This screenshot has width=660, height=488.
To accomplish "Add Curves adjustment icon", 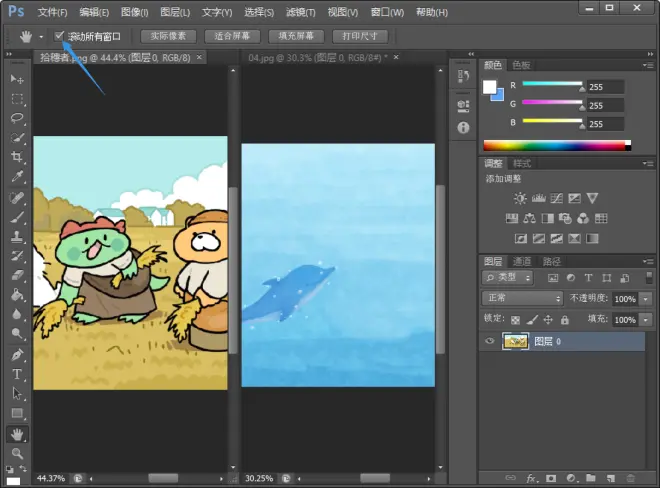I will coord(556,198).
